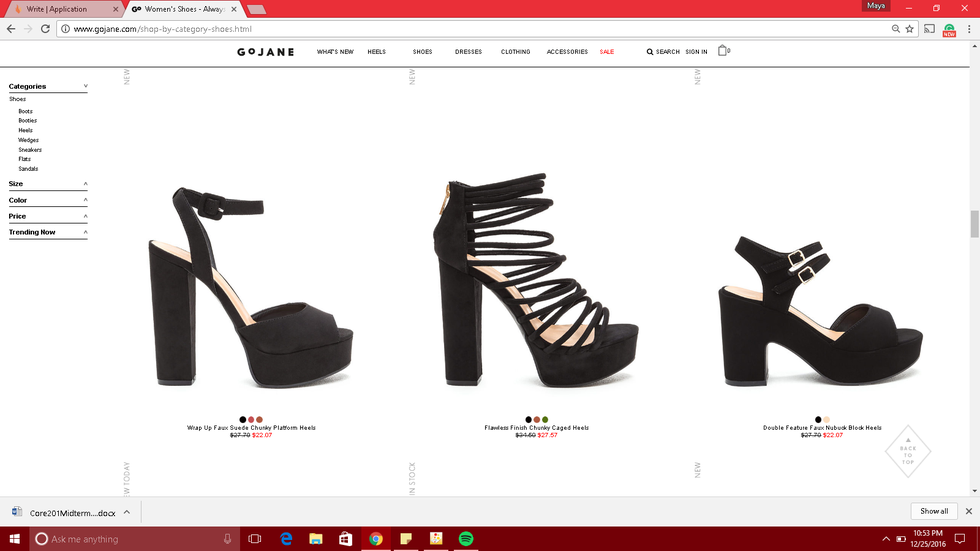Click the SIGN IN link
Image resolution: width=980 pixels, height=551 pixels.
tap(696, 52)
